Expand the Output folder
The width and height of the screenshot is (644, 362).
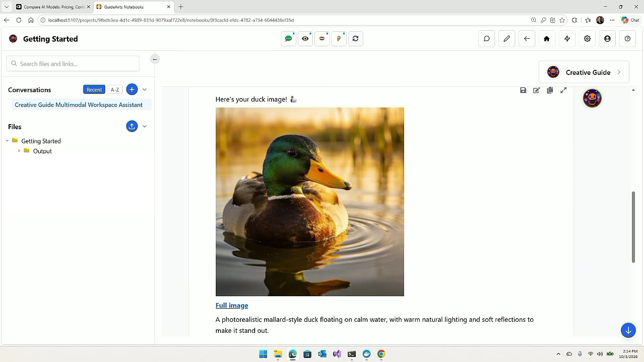coord(19,151)
